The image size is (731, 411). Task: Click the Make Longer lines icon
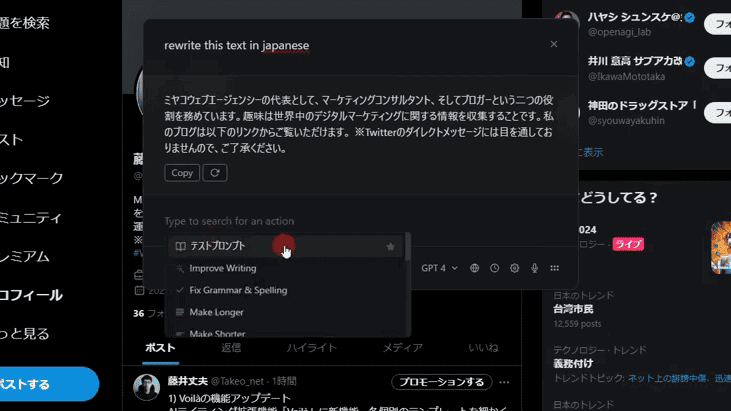(180, 312)
